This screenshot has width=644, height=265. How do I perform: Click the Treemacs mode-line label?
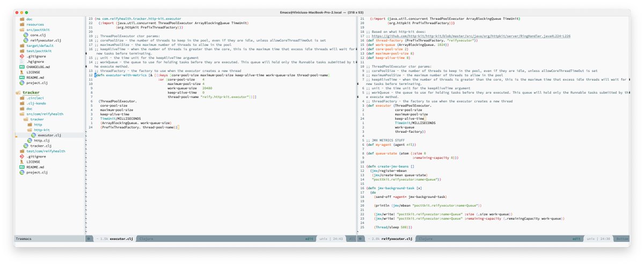tap(25, 238)
